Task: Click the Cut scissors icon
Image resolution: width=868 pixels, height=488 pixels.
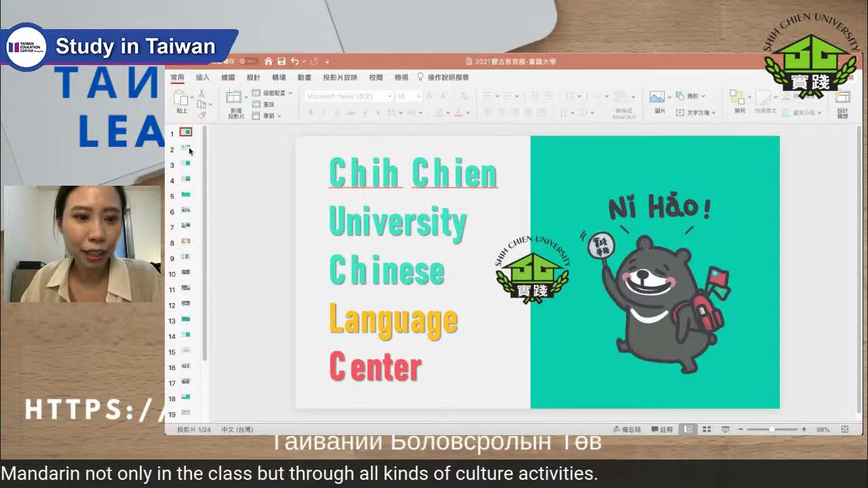Action: tap(201, 94)
